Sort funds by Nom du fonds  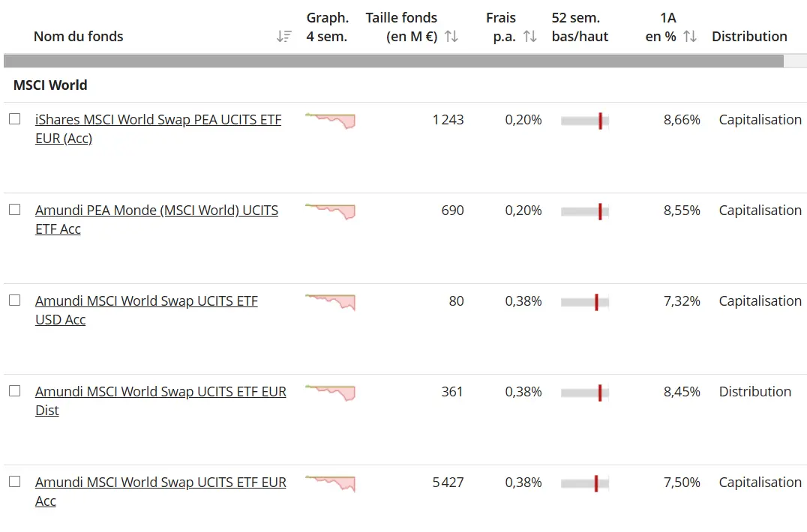click(x=283, y=36)
